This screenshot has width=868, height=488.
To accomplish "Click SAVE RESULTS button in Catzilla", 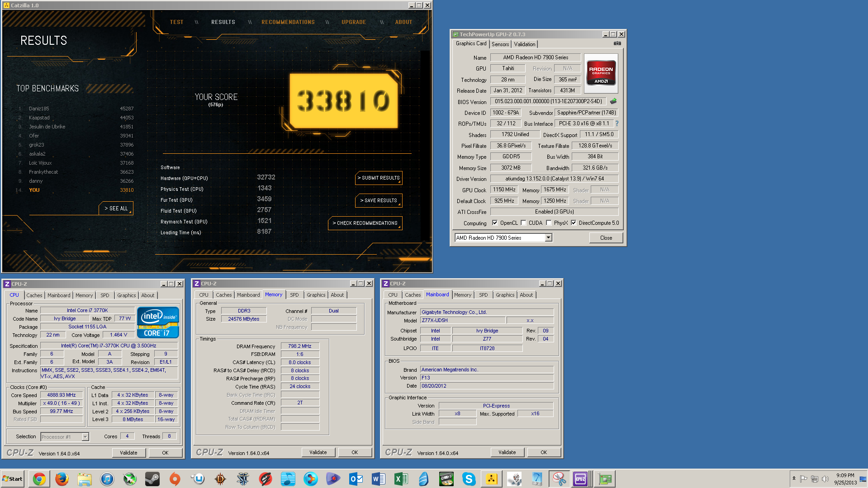I will click(x=379, y=201).
